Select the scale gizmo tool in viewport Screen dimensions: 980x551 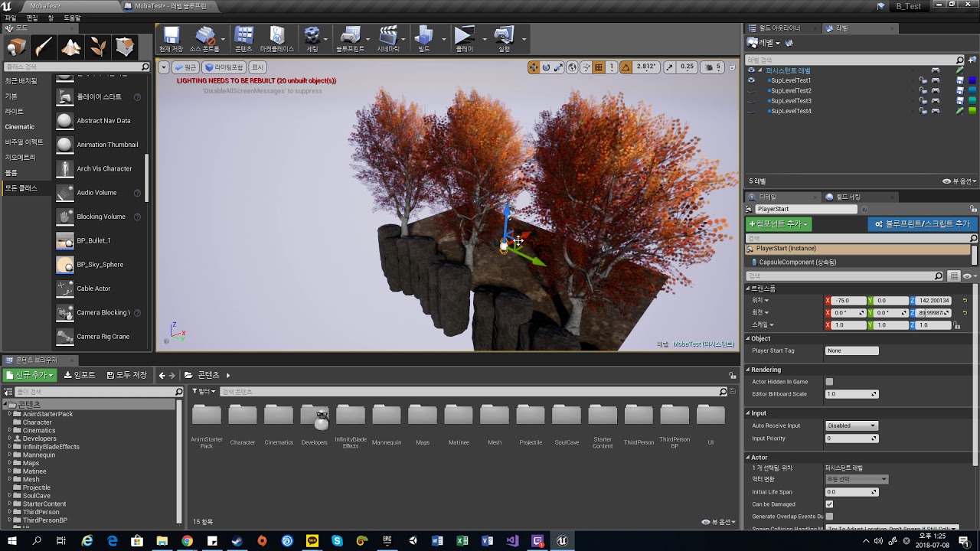tap(559, 67)
